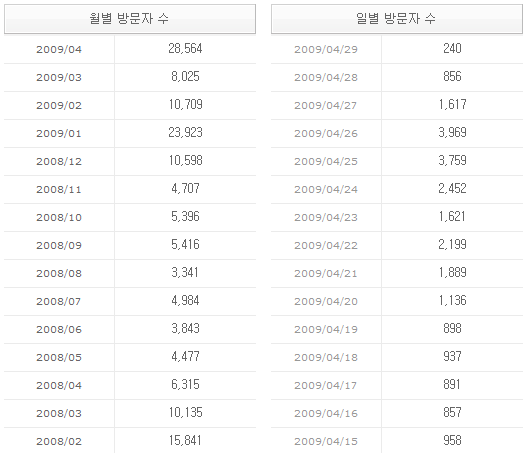Select month 2008/11
The image size is (529, 453).
coord(59,190)
